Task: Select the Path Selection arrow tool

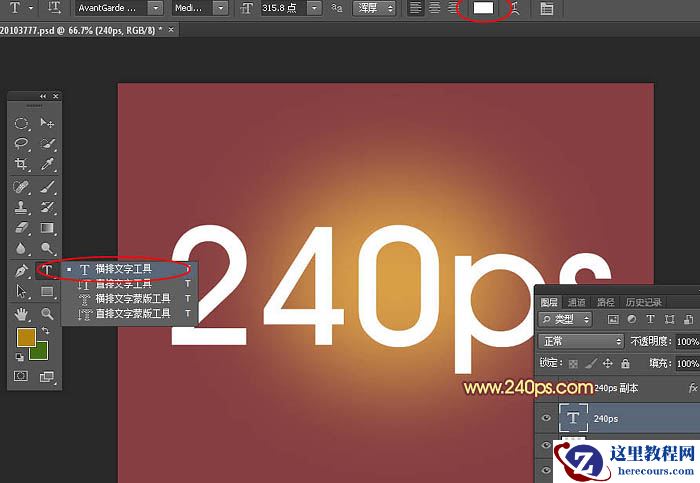Action: [x=21, y=291]
